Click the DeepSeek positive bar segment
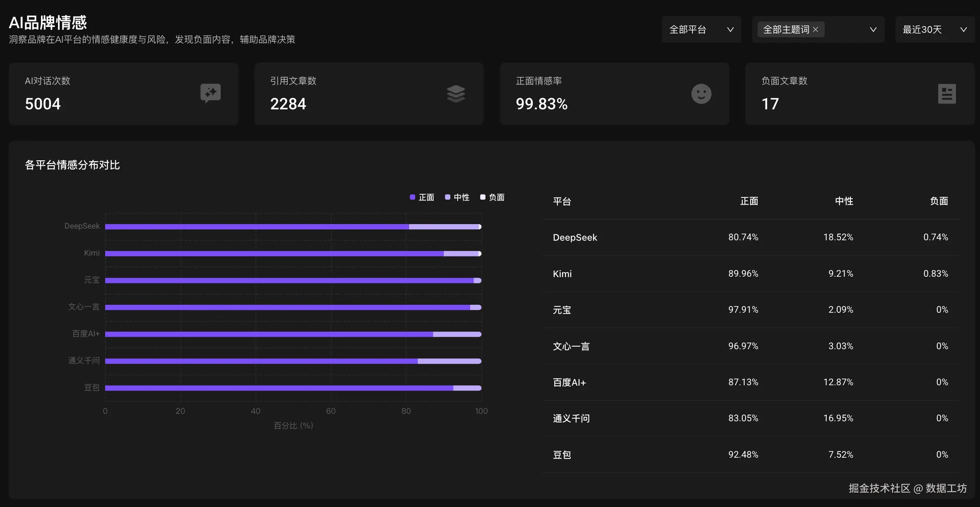980x507 pixels. (257, 227)
